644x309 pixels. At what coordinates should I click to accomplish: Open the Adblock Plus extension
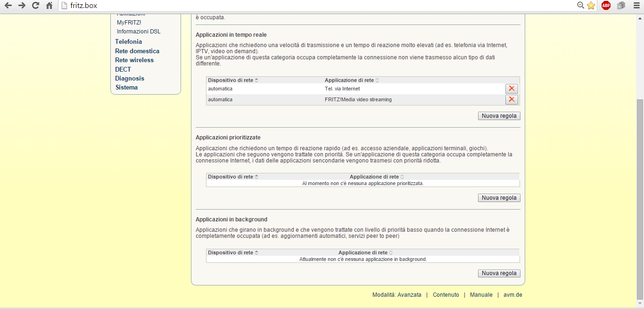point(606,6)
